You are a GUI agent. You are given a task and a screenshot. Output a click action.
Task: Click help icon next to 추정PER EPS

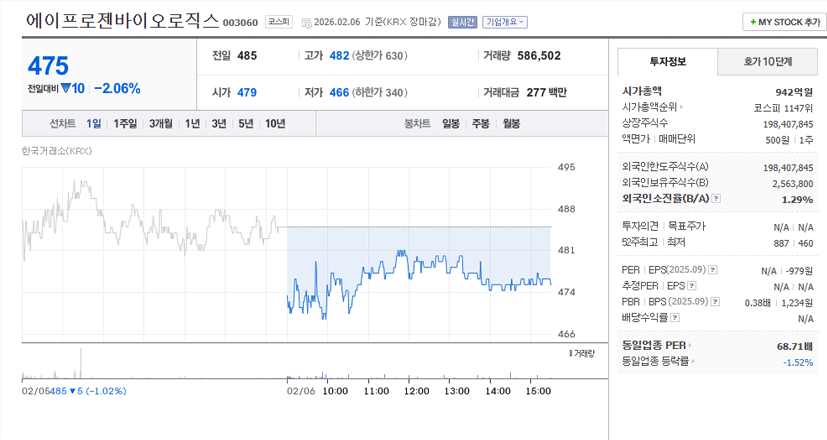(692, 286)
